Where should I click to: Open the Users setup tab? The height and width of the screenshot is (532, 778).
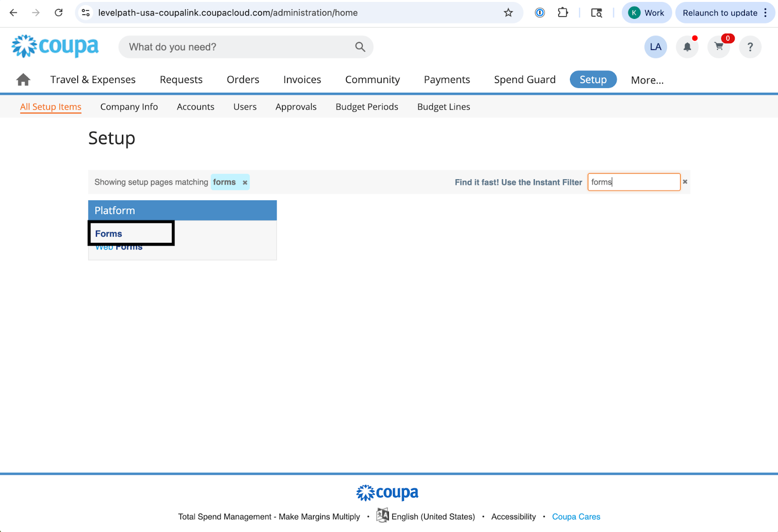point(245,107)
